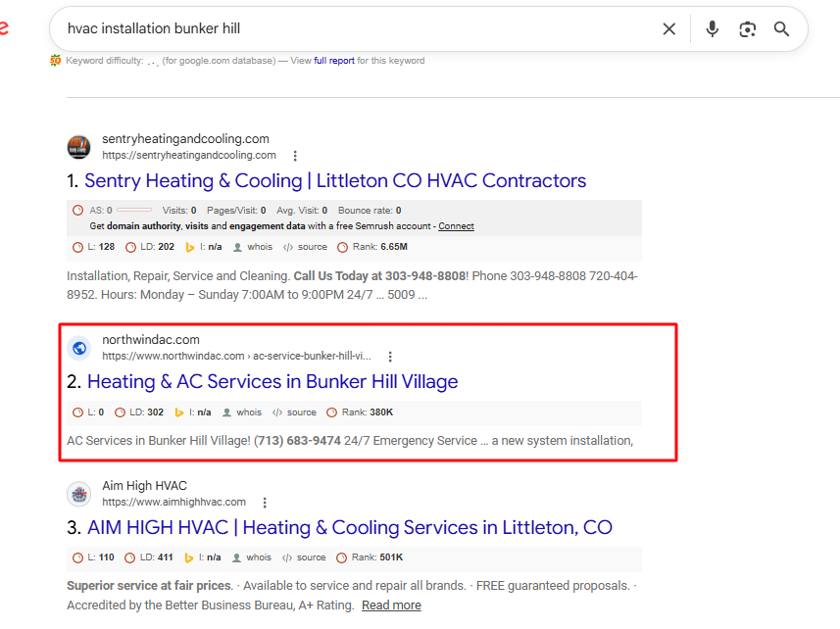Viewport: 840px width, 629px height.
Task: Open Heating & AC Services in Bunker Hill Village
Action: pos(272,382)
